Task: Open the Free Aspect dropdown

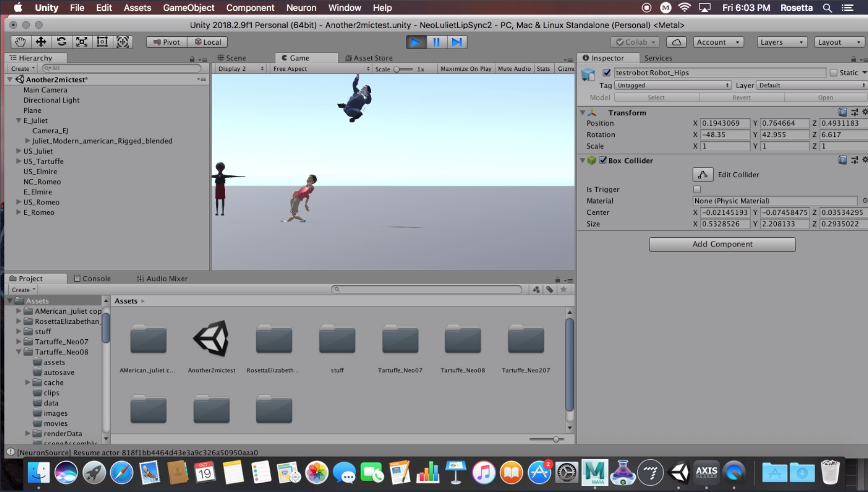Action: [321, 69]
